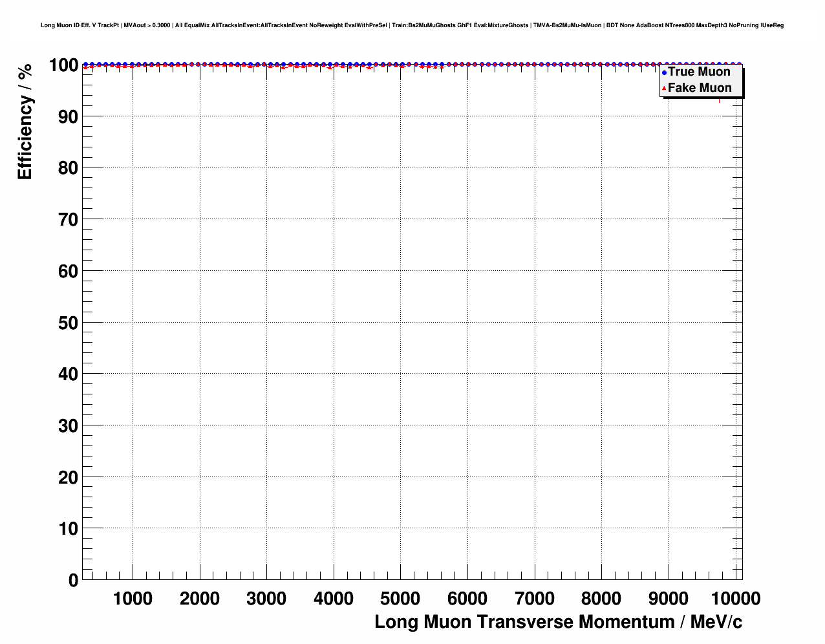Viewport: 825px width, 644px height.
Task: Click the 3000 tick label on x-axis
Action: (x=266, y=599)
